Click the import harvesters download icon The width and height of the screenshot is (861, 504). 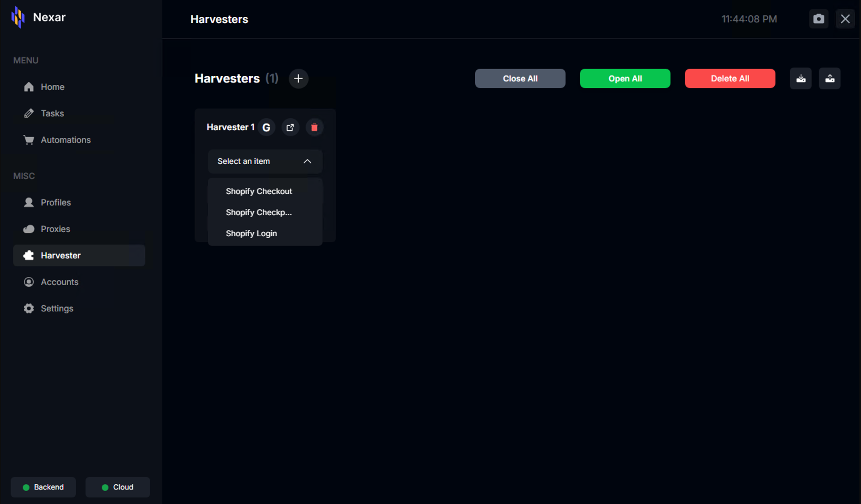click(801, 78)
